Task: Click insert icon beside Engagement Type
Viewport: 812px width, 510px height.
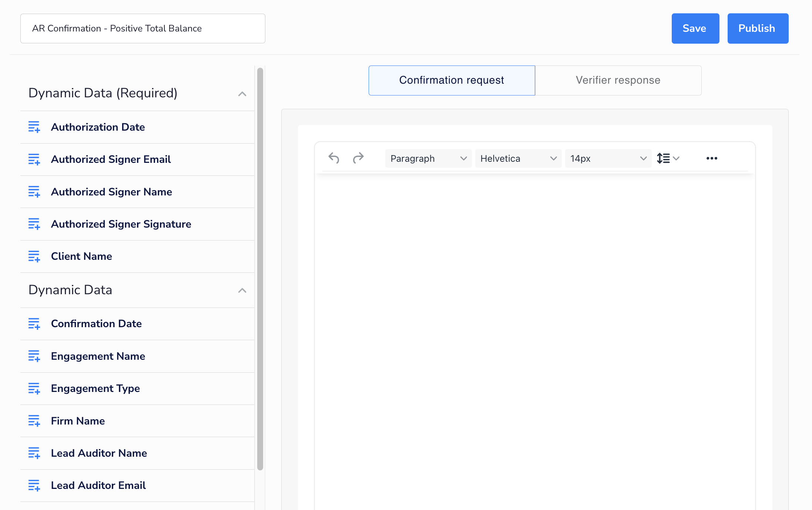Action: click(34, 389)
